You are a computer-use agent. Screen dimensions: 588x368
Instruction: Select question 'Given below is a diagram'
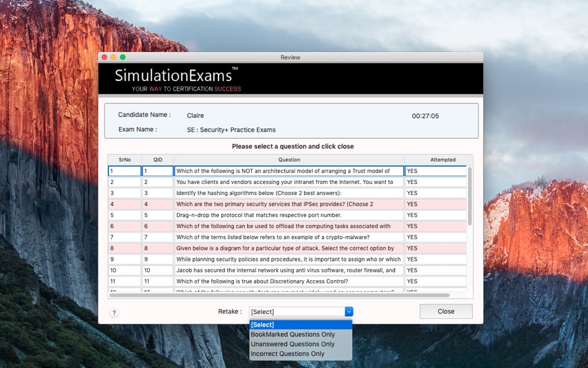(289, 248)
